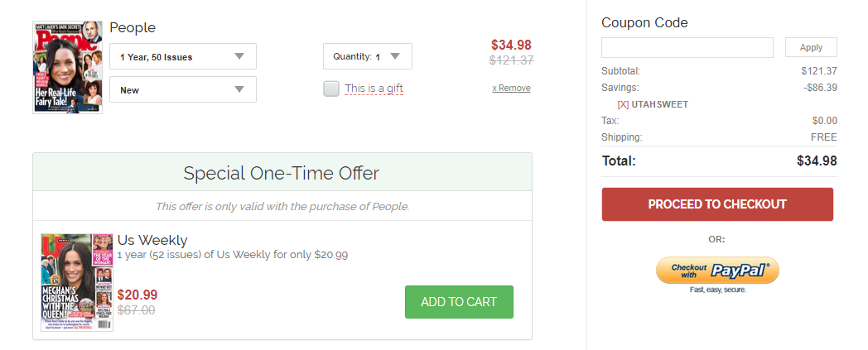Viewport: 868px width, 350px height.
Task: Click the order Total amount
Action: (817, 161)
